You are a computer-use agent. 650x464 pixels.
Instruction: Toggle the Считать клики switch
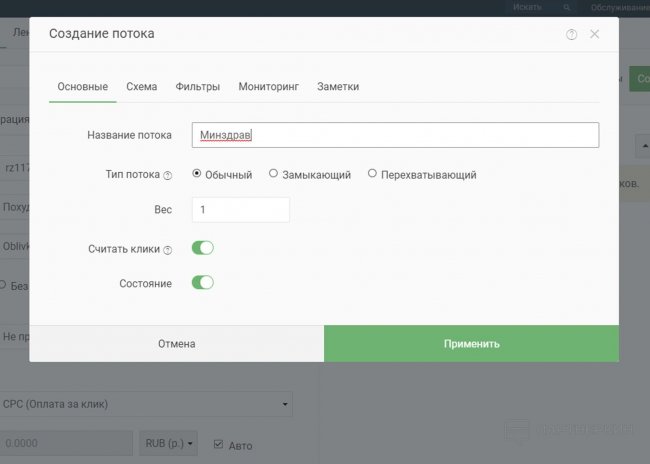pos(203,248)
